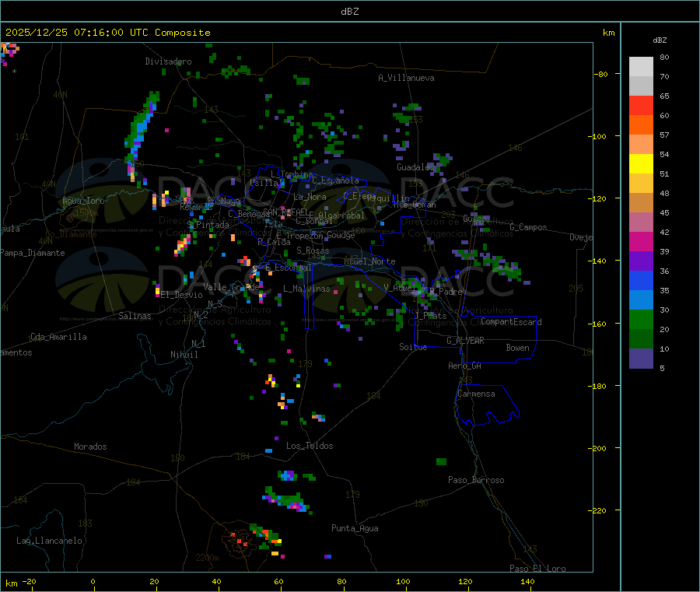This screenshot has height=592, width=700.
Task: Click the Lag.Llancanelo map label
Action: (50, 541)
